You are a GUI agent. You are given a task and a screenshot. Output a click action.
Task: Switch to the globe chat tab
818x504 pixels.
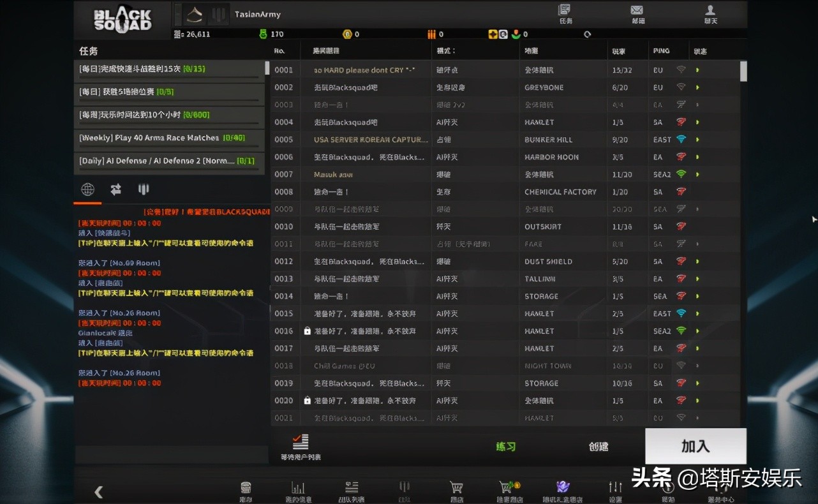coord(87,189)
